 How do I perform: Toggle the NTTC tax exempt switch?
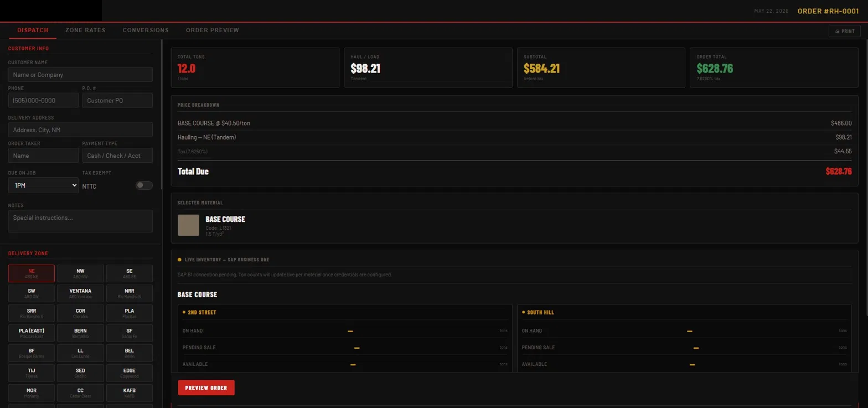click(144, 185)
